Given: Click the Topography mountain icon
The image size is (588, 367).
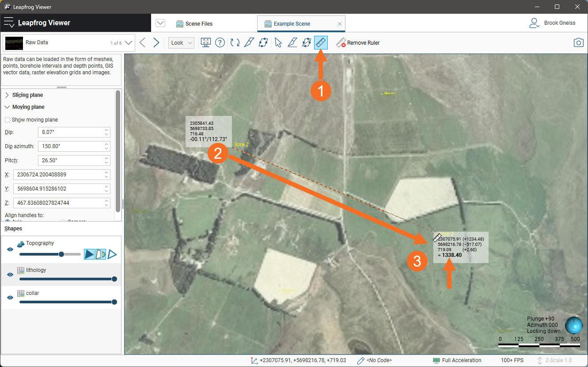Looking at the screenshot, I should (21, 244).
